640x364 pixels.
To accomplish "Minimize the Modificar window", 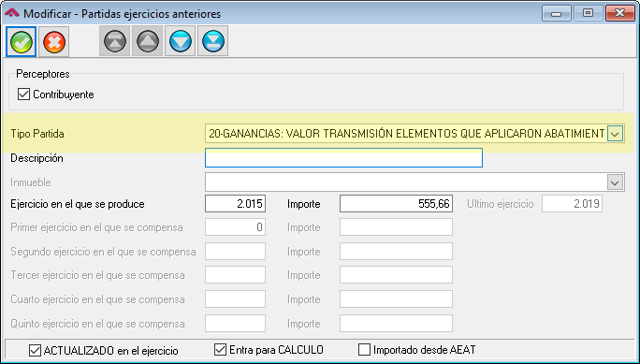I will [556, 13].
